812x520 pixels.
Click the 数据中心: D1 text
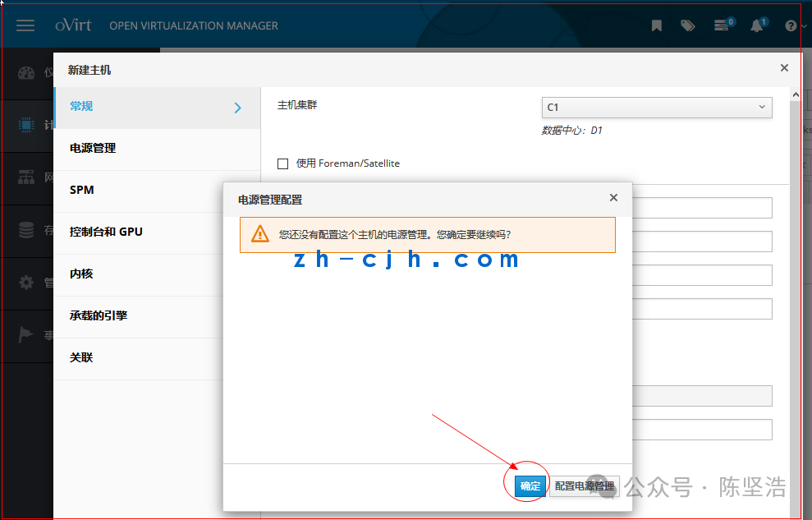click(571, 131)
